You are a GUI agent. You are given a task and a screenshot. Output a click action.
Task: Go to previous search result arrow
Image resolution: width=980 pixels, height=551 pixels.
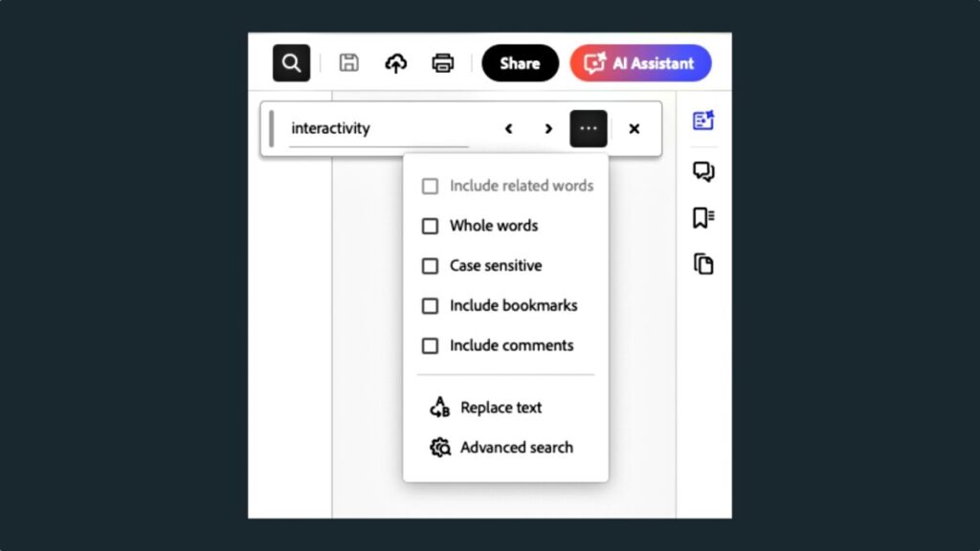coord(509,129)
